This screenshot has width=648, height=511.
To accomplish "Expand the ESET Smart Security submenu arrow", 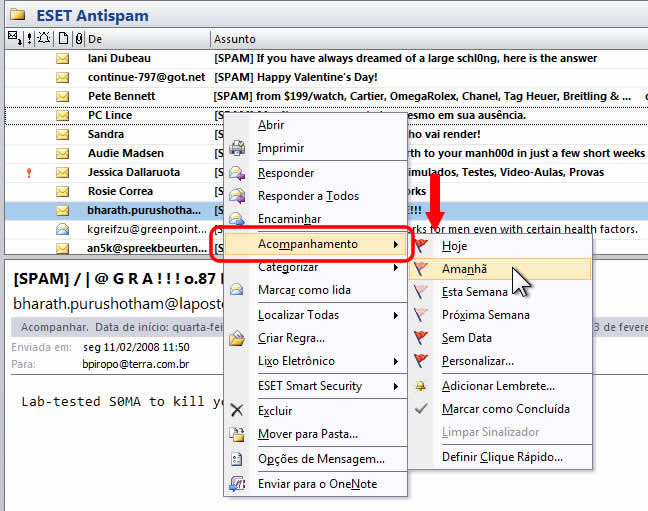I will point(395,387).
